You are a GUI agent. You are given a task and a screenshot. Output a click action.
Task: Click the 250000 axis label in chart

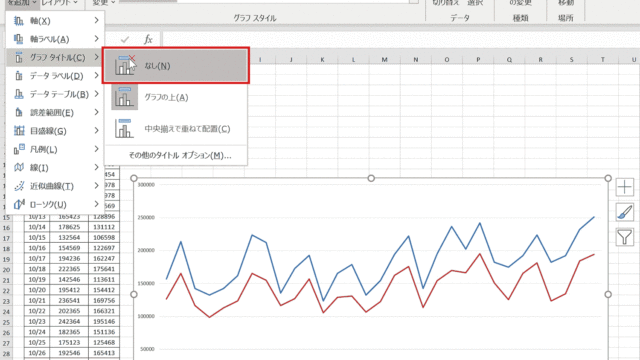tap(146, 218)
